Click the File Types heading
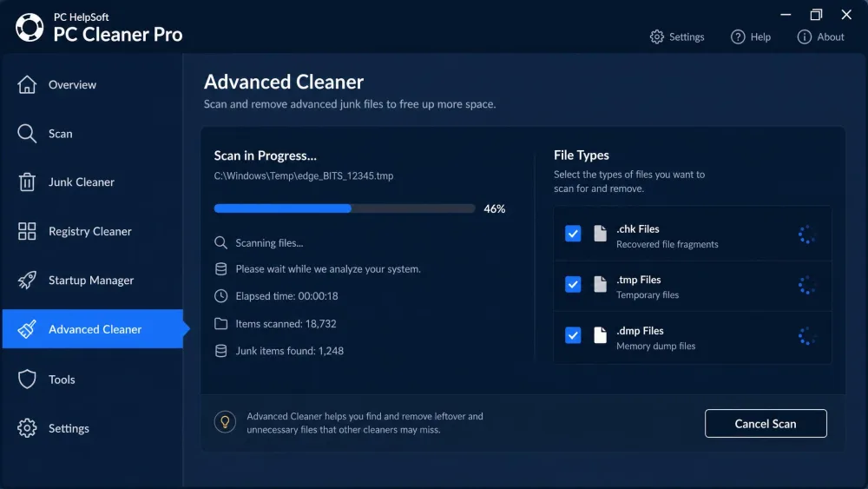The image size is (868, 489). [x=582, y=155]
